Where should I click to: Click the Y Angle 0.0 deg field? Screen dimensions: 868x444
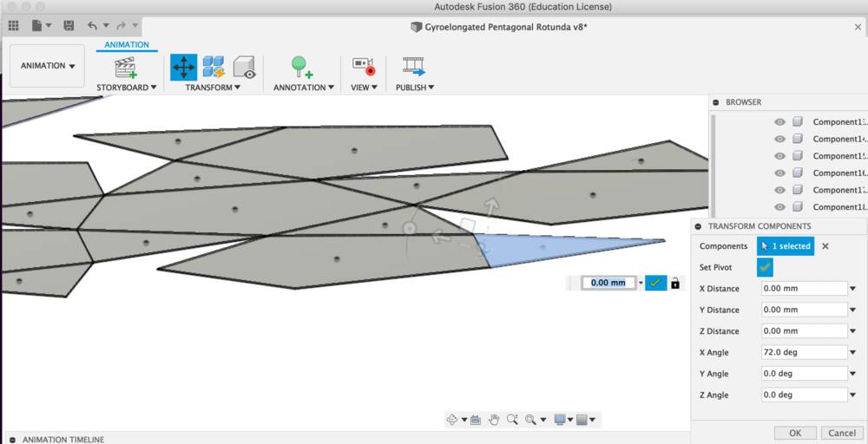click(x=805, y=373)
